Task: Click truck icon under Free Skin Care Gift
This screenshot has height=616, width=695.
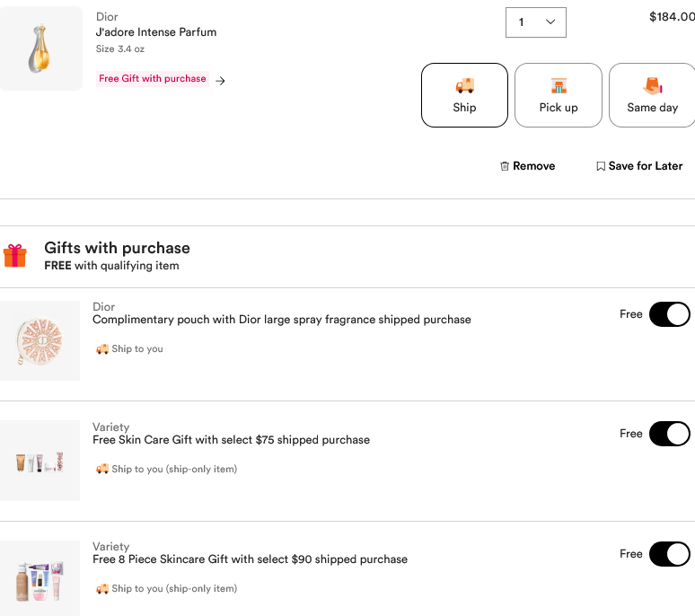Action: (102, 469)
